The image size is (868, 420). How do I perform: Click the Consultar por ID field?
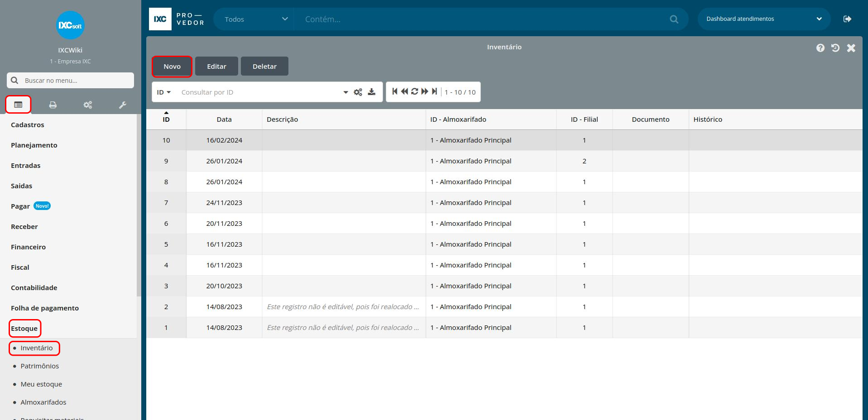(258, 92)
